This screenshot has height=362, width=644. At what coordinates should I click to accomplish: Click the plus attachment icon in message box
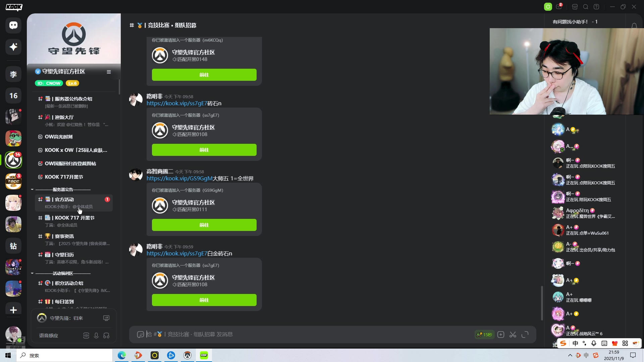[x=501, y=335]
